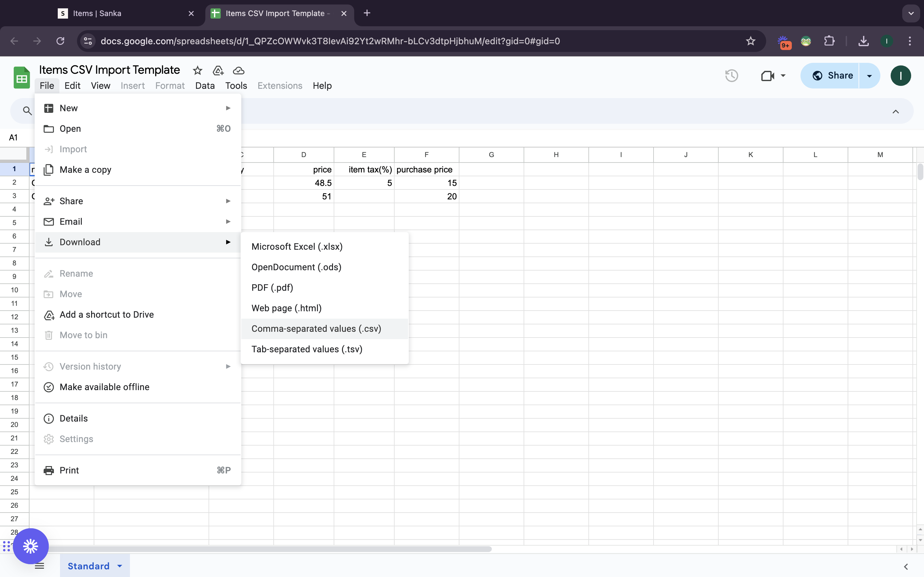Star the Items CSV Import Template document
The height and width of the screenshot is (577, 924).
(197, 71)
